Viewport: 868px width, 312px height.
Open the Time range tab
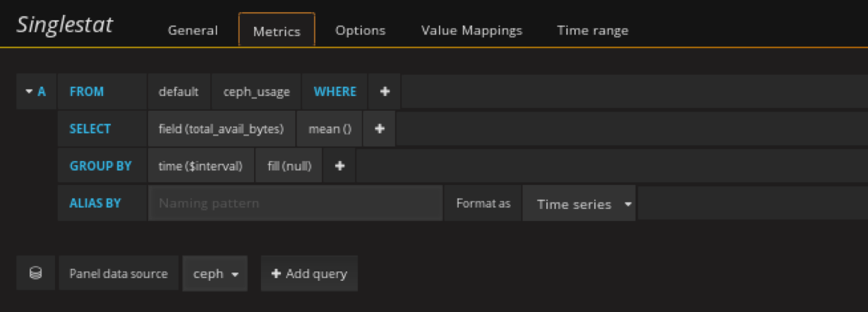tap(592, 30)
